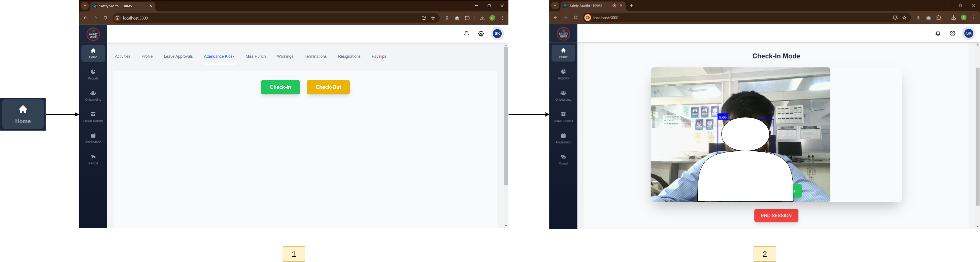The height and width of the screenshot is (262, 980).
Task: Click Payroll icon in the Check-In Mode window sidebar
Action: pos(563,159)
